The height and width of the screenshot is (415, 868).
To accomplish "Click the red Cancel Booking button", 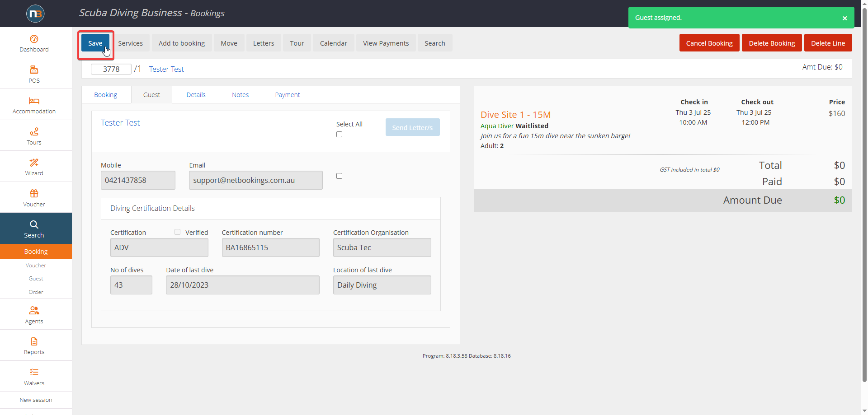I will (x=709, y=43).
